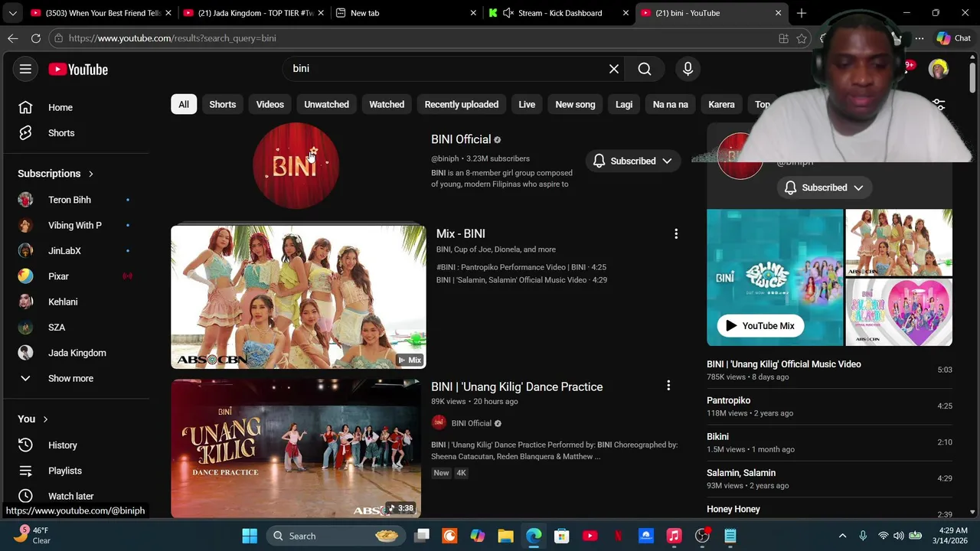The image size is (980, 551).
Task: Open the BINI round channel logo
Action: tap(296, 165)
